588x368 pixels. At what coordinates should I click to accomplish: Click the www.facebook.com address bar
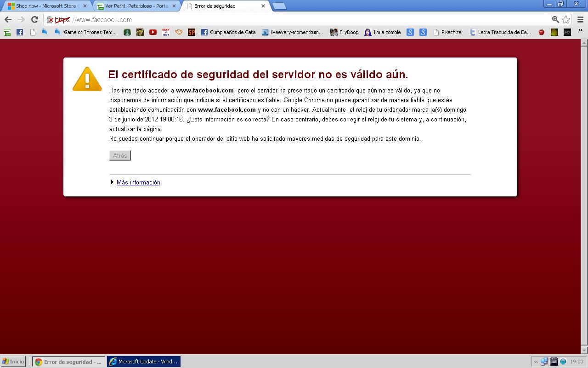coord(299,19)
